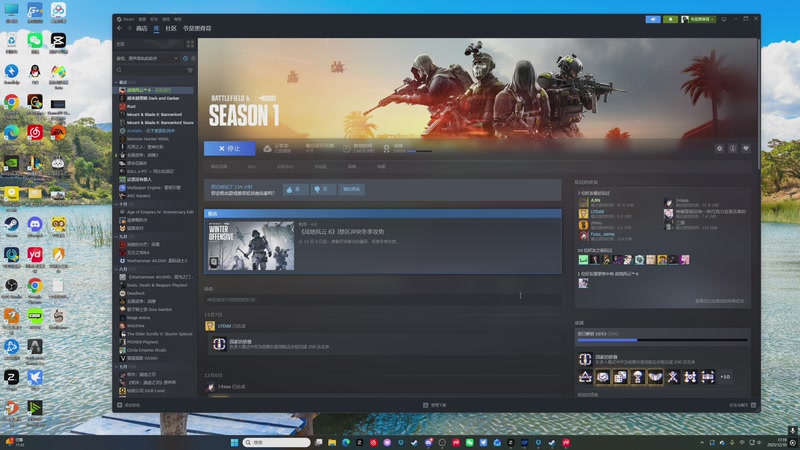Click the thumbs-down not recommend button
The height and width of the screenshot is (450, 800).
click(x=322, y=189)
